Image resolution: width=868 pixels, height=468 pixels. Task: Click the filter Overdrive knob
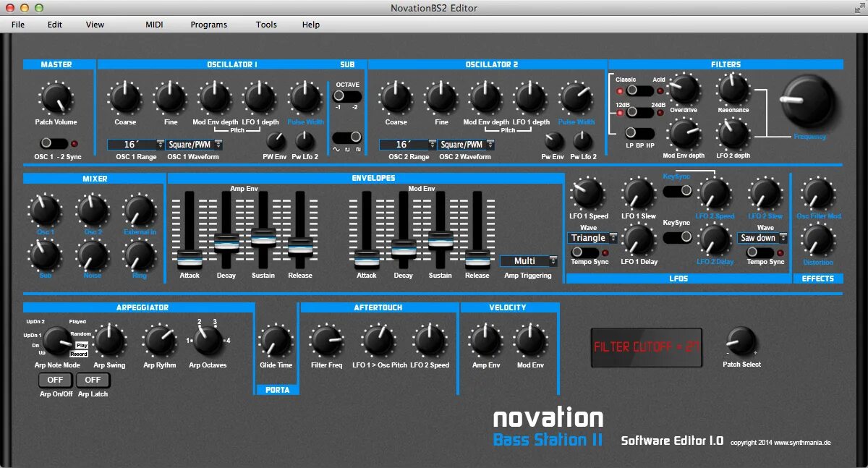tap(684, 90)
